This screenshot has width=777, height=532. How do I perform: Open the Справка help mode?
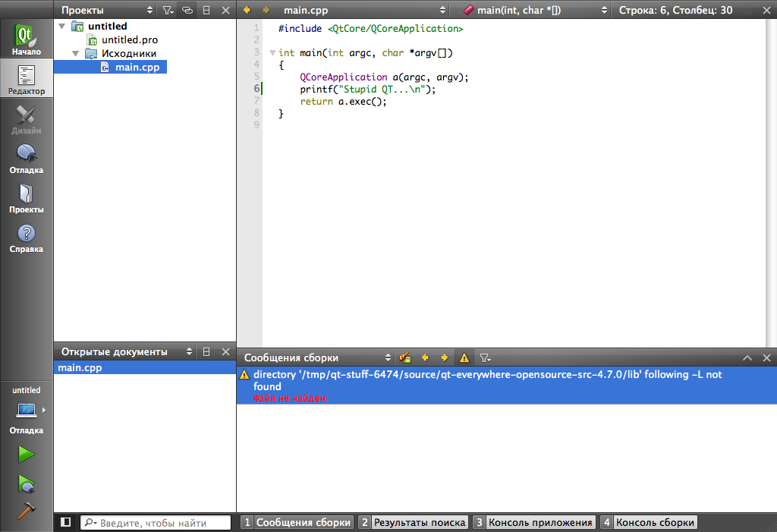(x=27, y=238)
